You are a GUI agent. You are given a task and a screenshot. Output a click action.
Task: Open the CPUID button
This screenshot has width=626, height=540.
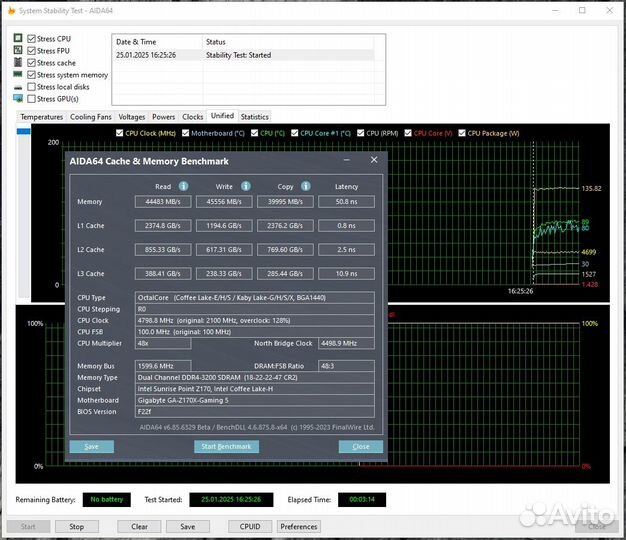pos(250,526)
